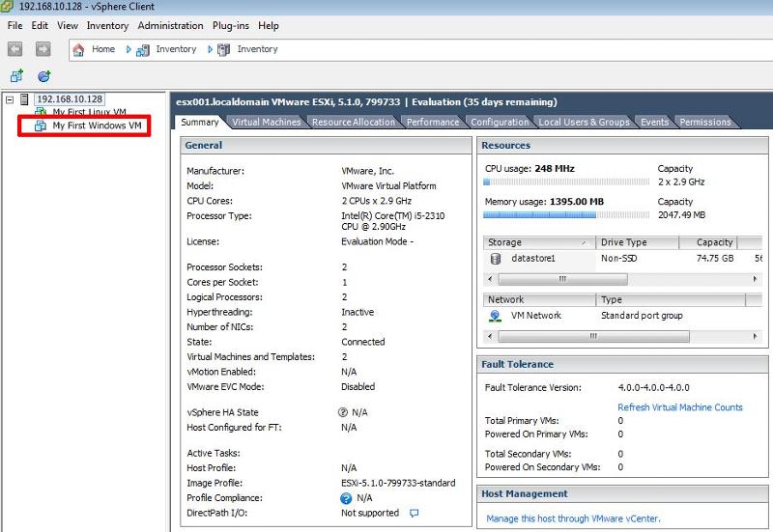Screen dimensions: 773x532
Task: Click the My First Windows VM icon
Action: click(41, 126)
